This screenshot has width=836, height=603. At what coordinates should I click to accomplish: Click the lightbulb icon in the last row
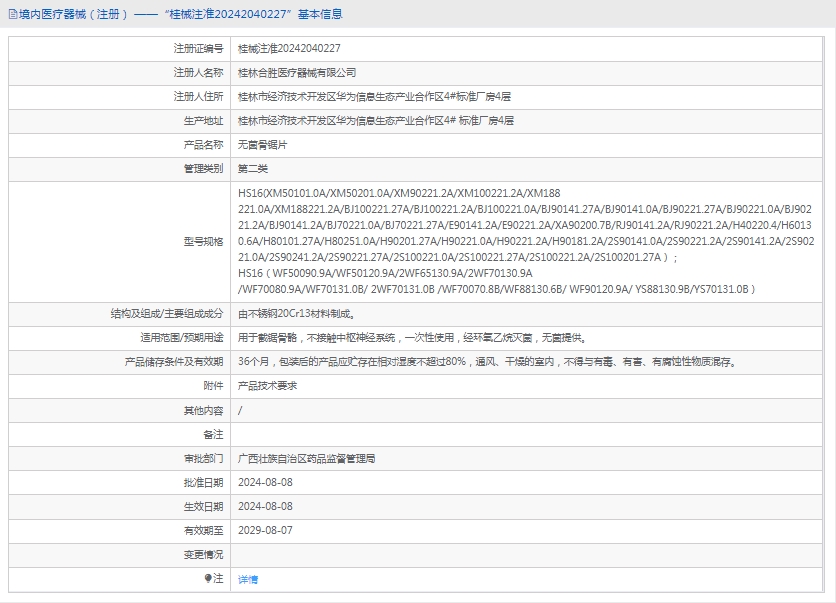click(x=208, y=578)
